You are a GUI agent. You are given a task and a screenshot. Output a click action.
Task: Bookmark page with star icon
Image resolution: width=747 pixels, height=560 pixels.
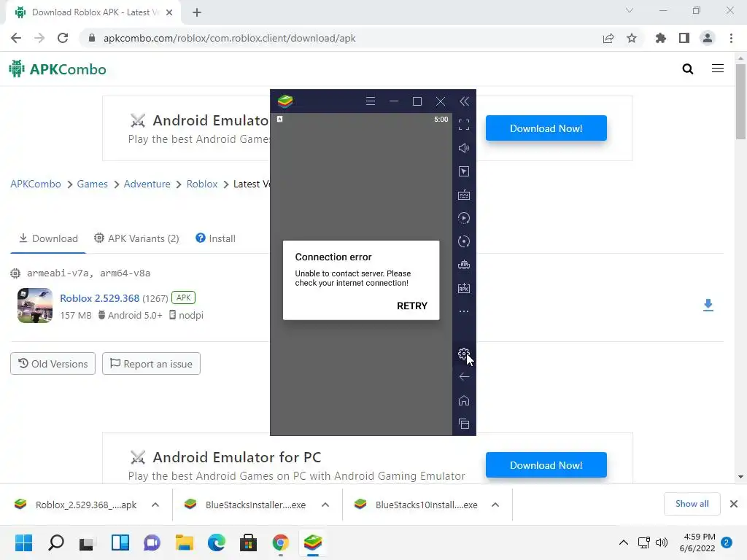coord(632,38)
